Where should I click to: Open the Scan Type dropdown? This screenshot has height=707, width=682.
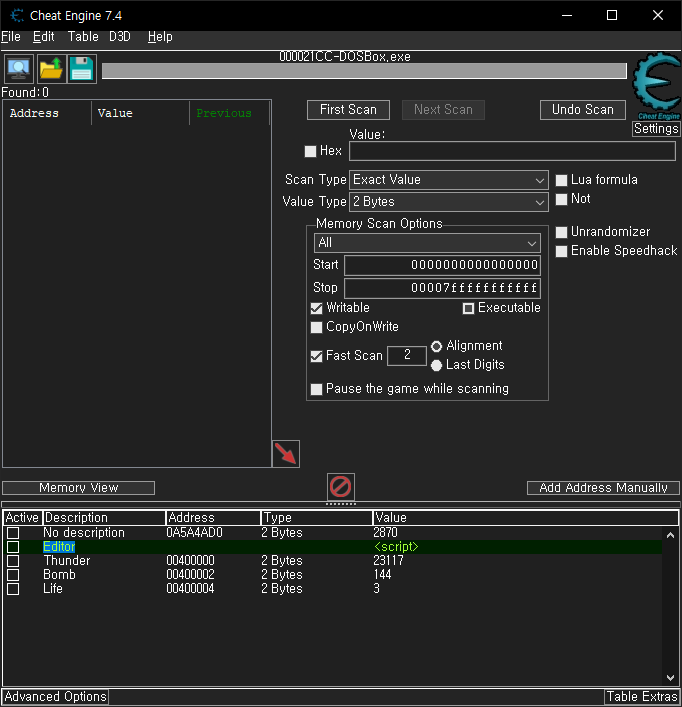coord(449,180)
